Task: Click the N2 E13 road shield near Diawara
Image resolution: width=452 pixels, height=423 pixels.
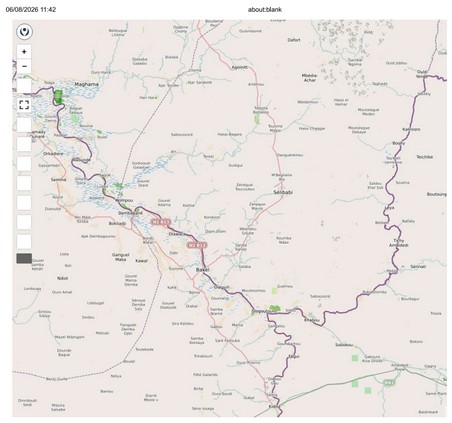Action: click(x=161, y=222)
